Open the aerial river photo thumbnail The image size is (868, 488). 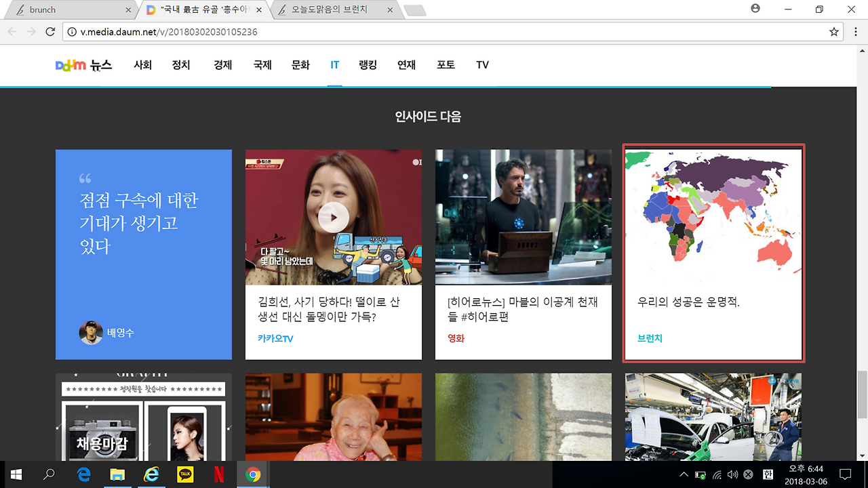point(524,417)
